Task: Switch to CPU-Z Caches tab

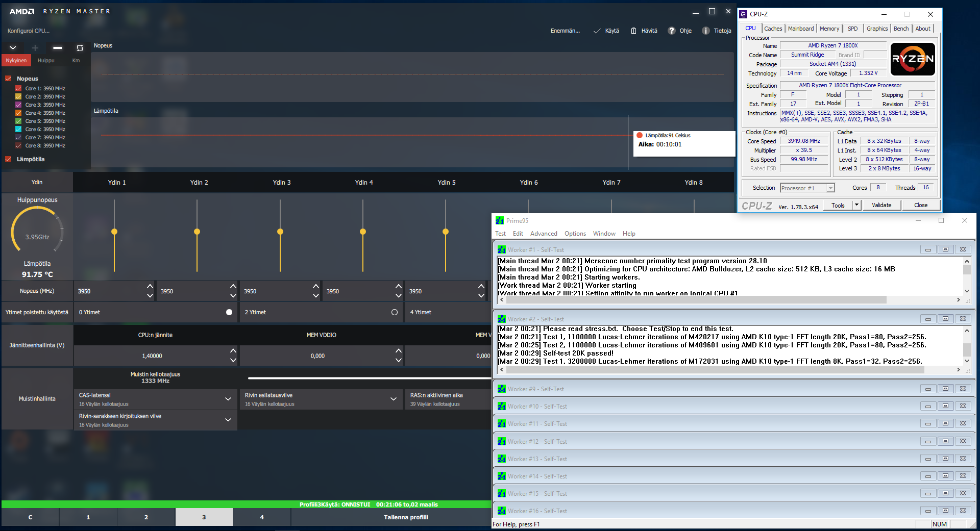Action: click(x=773, y=29)
